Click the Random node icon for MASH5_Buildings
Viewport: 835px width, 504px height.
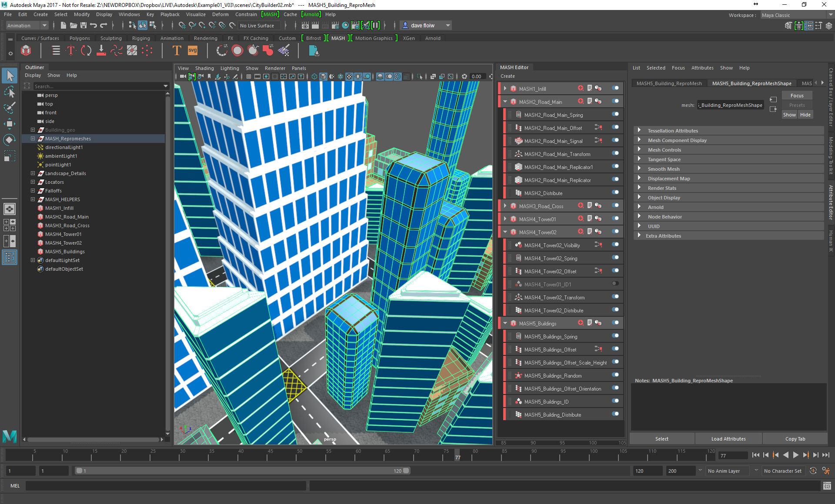coord(518,375)
